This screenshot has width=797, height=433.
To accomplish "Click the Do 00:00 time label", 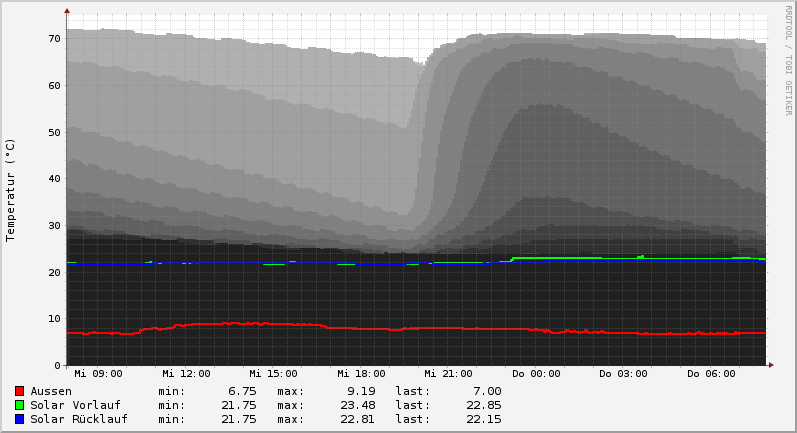I will click(536, 374).
